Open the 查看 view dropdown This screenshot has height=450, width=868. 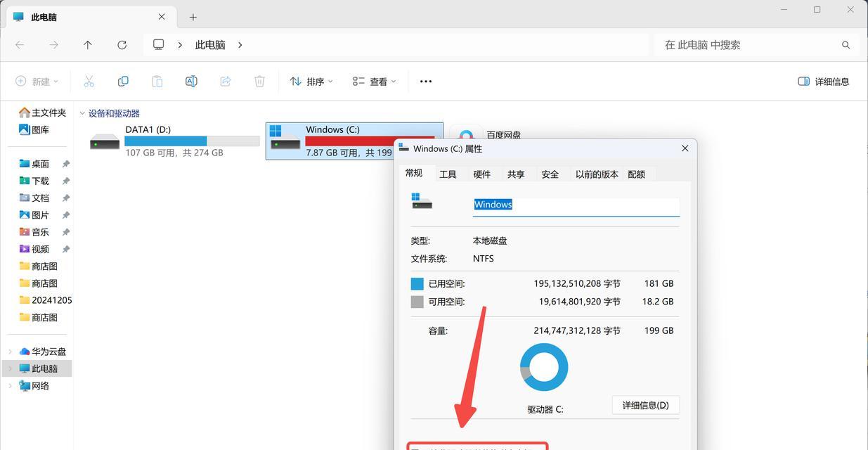point(375,82)
